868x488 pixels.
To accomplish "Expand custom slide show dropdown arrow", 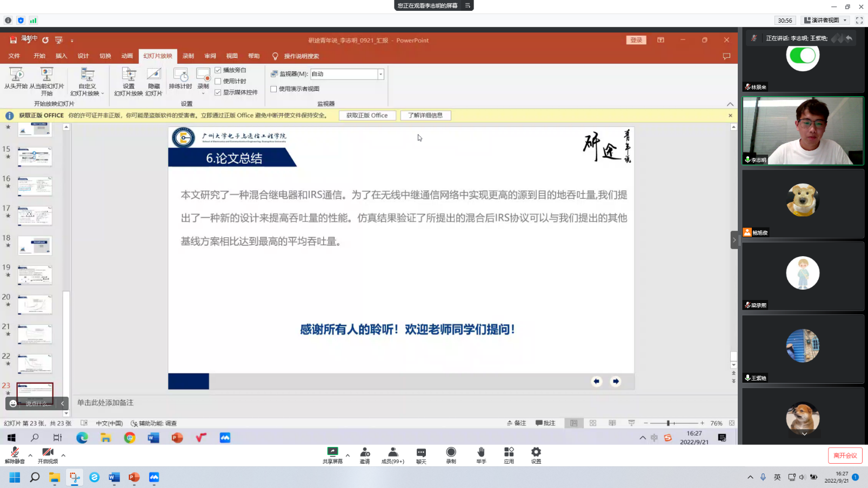I will [102, 93].
